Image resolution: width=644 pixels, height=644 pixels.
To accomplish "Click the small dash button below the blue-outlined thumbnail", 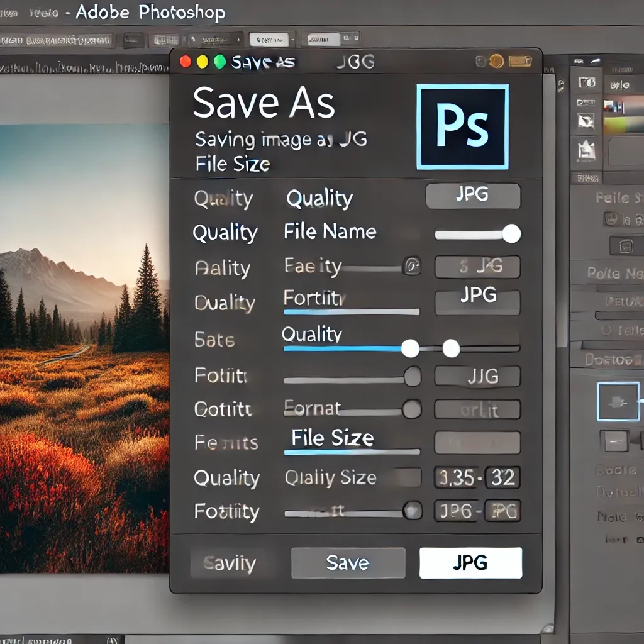I will click(615, 441).
